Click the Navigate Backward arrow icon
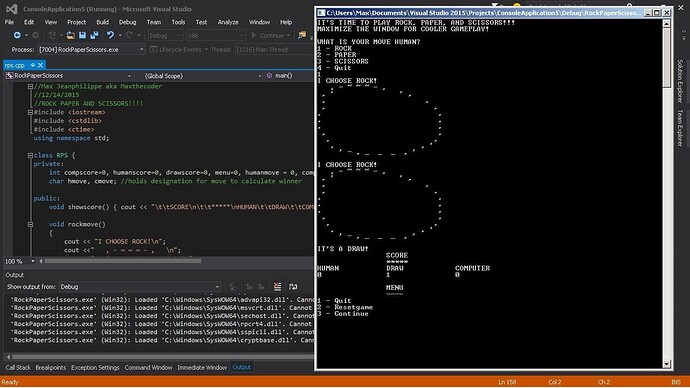The height and width of the screenshot is (388, 690). pyautogui.click(x=17, y=35)
